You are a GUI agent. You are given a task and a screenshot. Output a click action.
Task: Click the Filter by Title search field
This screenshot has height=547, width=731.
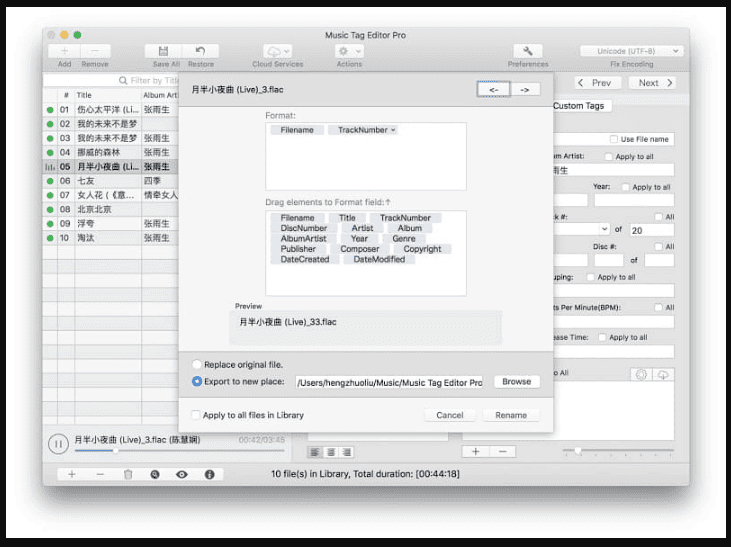point(111,80)
